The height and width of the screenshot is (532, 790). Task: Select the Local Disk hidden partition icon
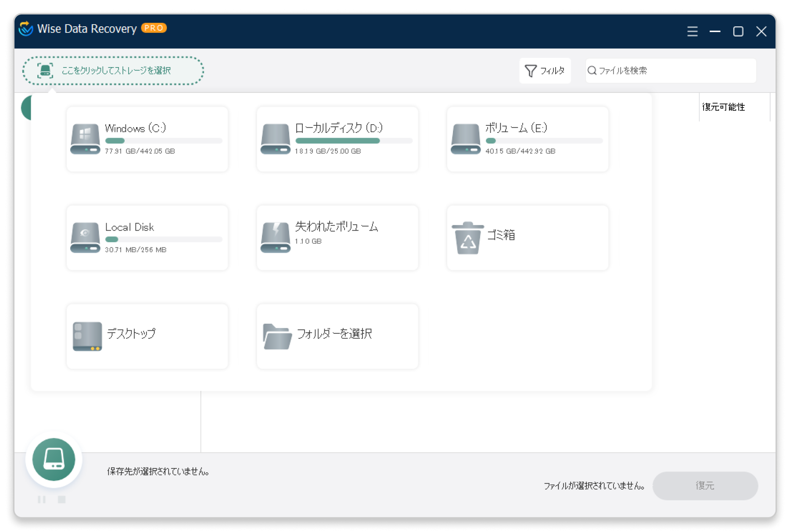(85, 238)
